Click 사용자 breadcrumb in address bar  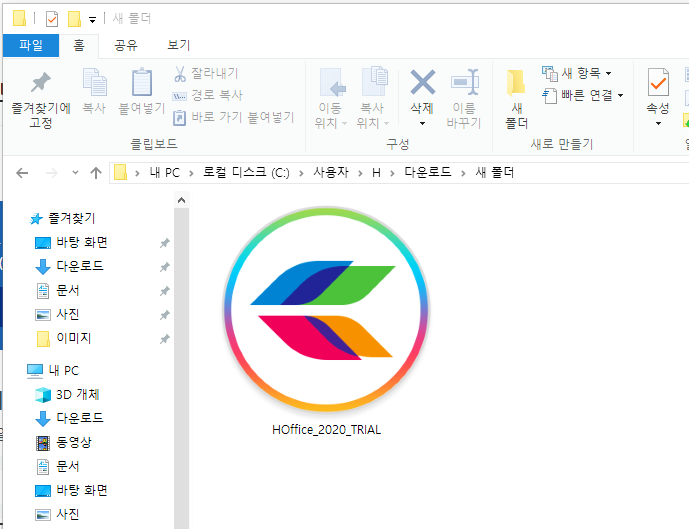pyautogui.click(x=331, y=172)
